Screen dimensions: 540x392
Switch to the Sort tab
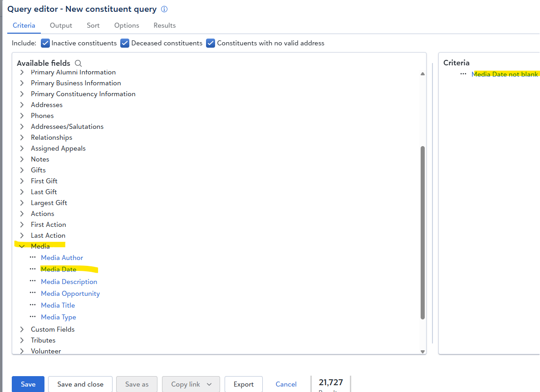tap(93, 25)
